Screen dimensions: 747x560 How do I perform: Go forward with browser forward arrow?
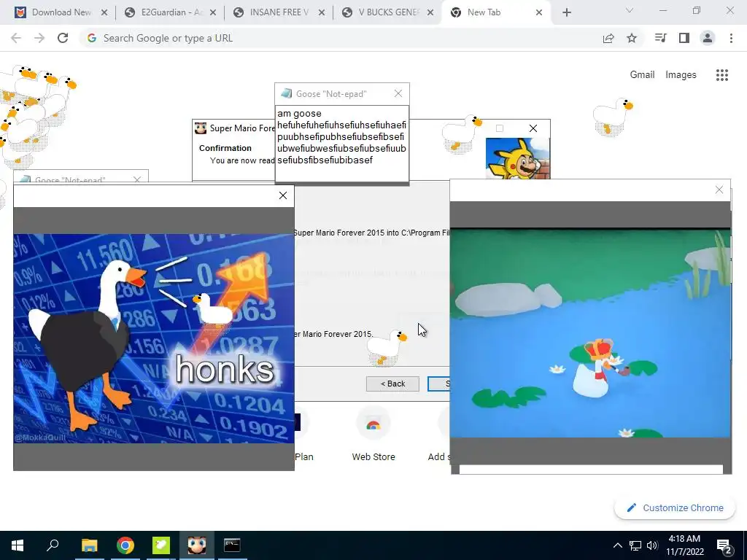tap(39, 38)
